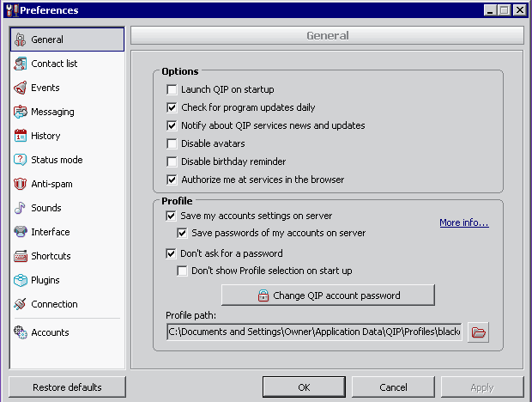The height and width of the screenshot is (402, 532).
Task: Click the Cancel button
Action: [393, 387]
